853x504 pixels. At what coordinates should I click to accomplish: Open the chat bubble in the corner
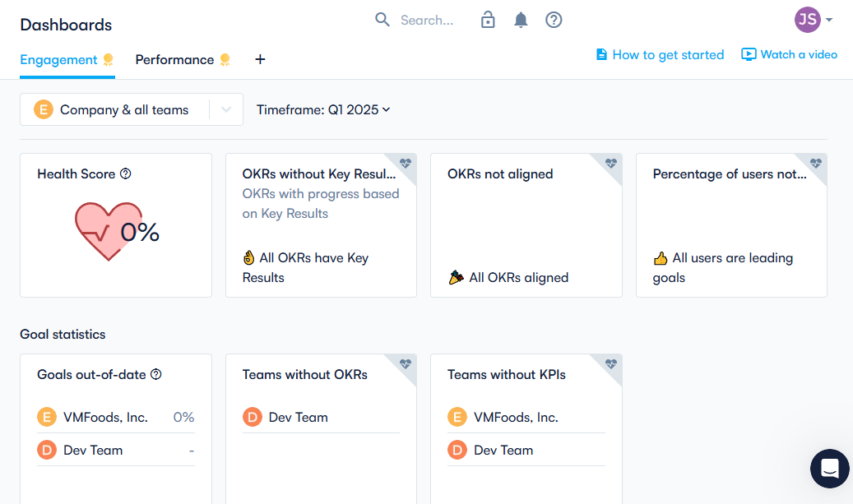tap(829, 469)
